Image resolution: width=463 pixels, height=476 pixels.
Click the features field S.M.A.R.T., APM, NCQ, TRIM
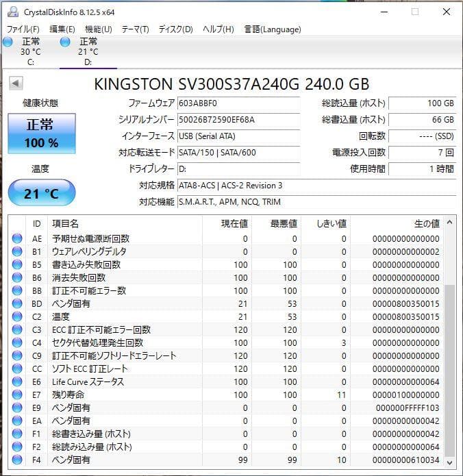coord(316,202)
